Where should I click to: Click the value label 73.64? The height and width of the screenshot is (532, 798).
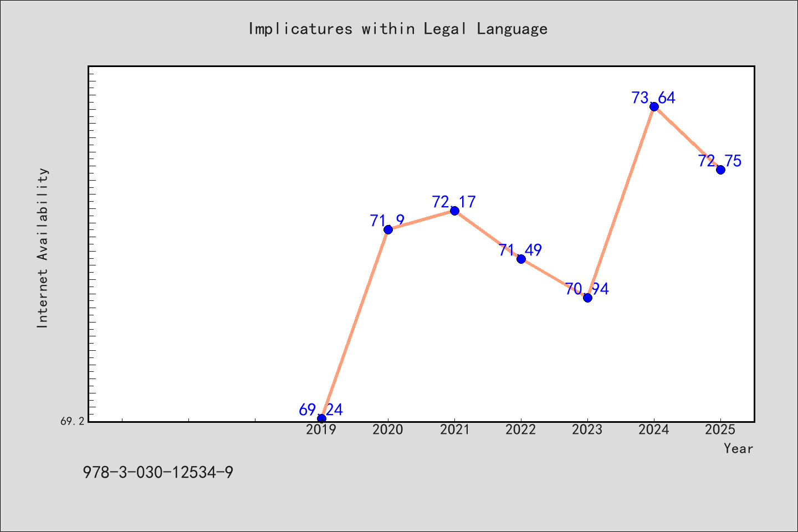coord(654,98)
